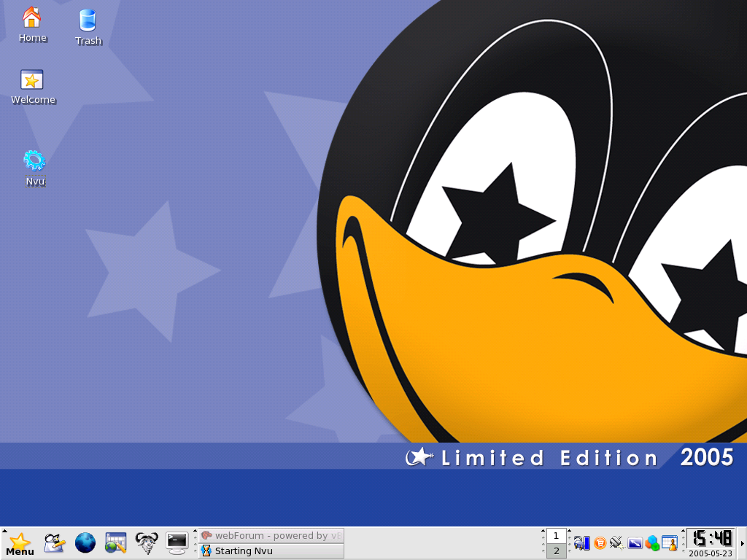Collapse the panel with the right-edge arrow
Screen dimensions: 747x560
[742, 543]
